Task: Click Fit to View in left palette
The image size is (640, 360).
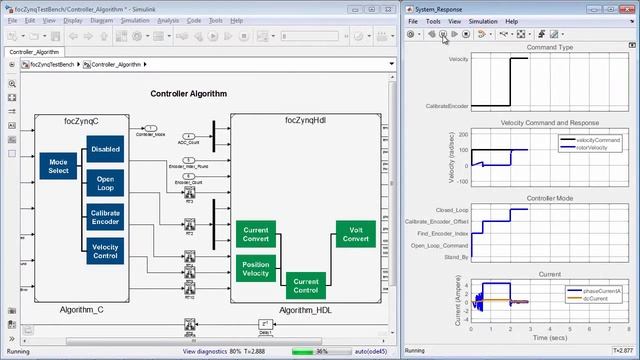Action: point(12,98)
